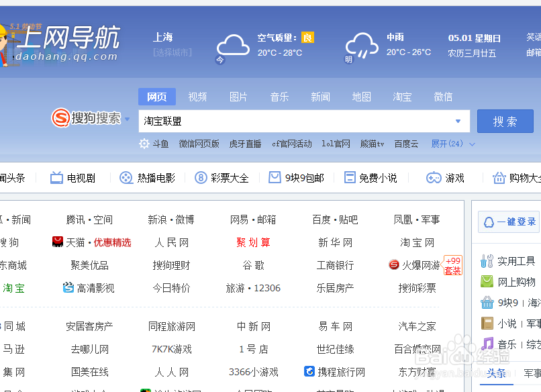Click the QQ penguin icon on 一键登录
The width and height of the screenshot is (541, 392).
coord(489,222)
